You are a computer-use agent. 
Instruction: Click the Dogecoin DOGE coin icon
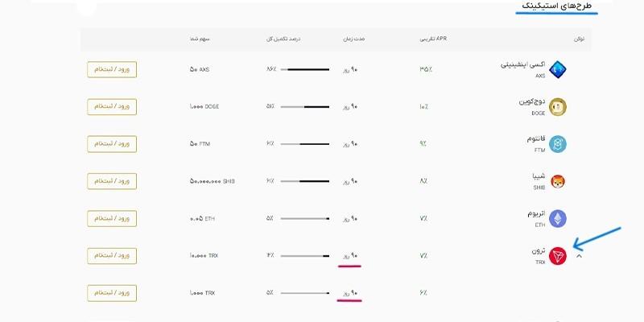(x=558, y=107)
